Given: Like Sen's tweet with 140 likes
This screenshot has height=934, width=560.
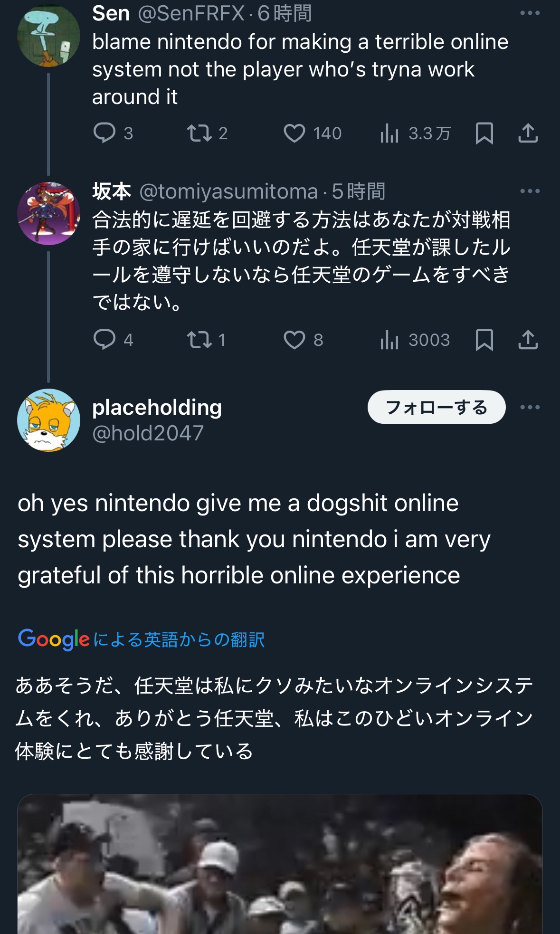Looking at the screenshot, I should (294, 133).
